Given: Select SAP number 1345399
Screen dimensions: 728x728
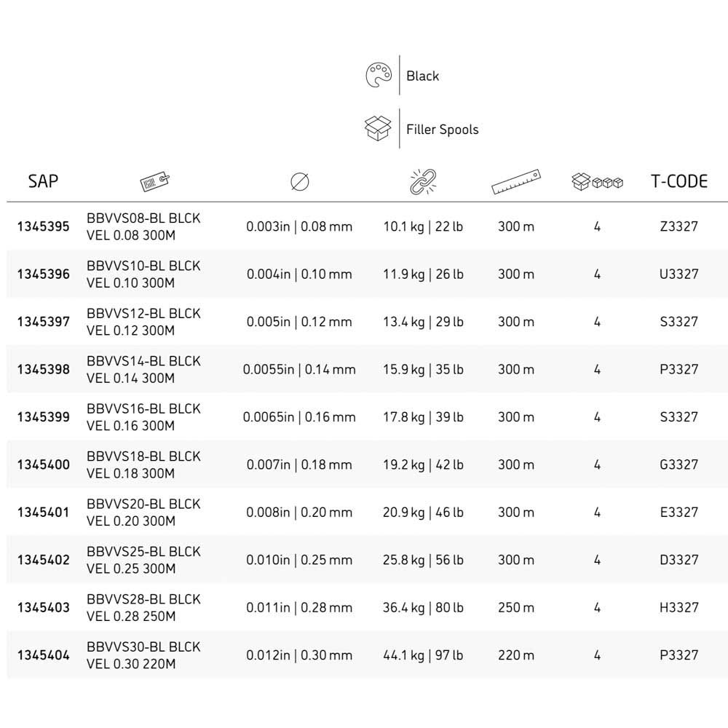Looking at the screenshot, I should pos(43,417).
